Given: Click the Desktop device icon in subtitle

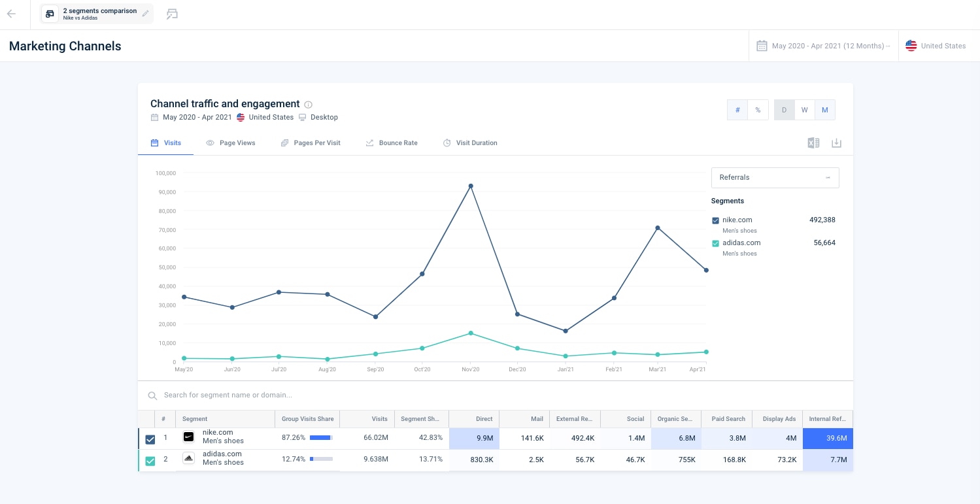Looking at the screenshot, I should pos(303,118).
